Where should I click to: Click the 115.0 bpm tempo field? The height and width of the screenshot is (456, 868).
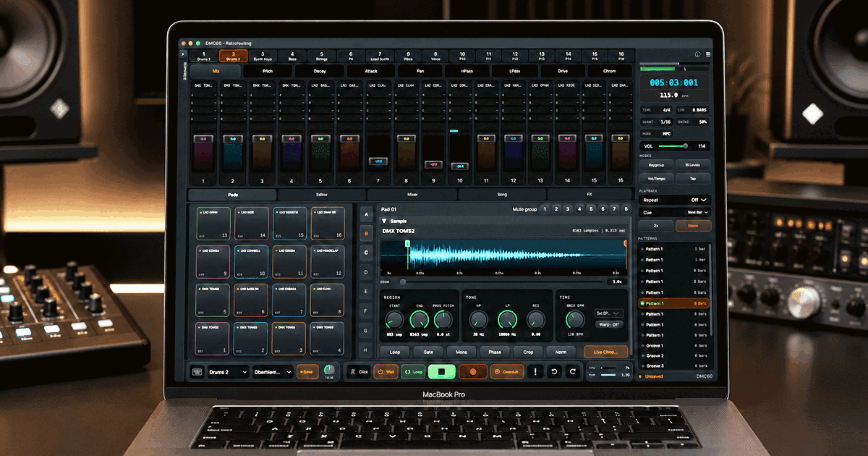[670, 95]
